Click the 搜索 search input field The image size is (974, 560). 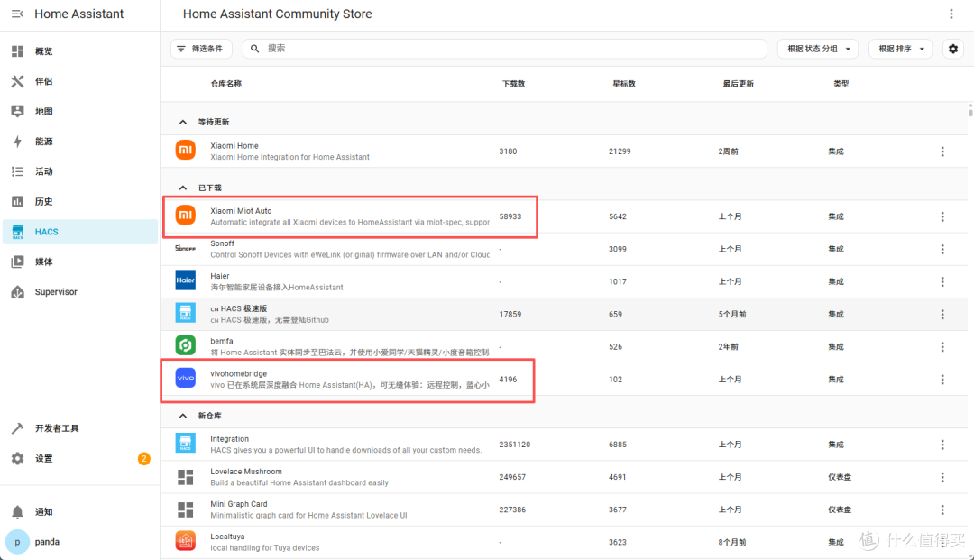click(504, 49)
